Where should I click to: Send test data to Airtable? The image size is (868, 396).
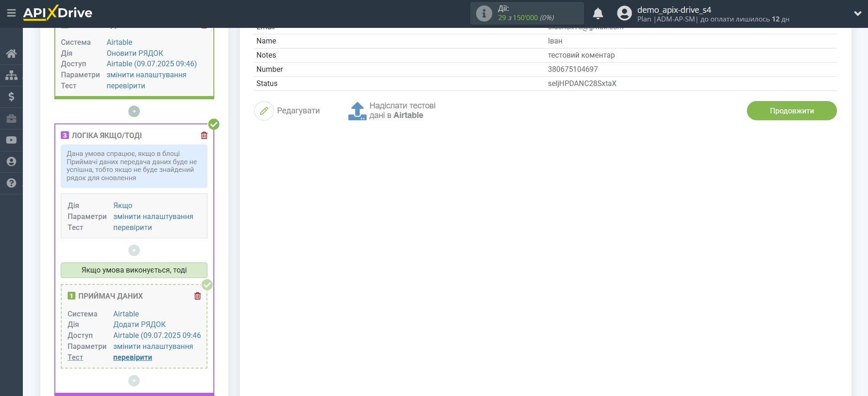(402, 111)
